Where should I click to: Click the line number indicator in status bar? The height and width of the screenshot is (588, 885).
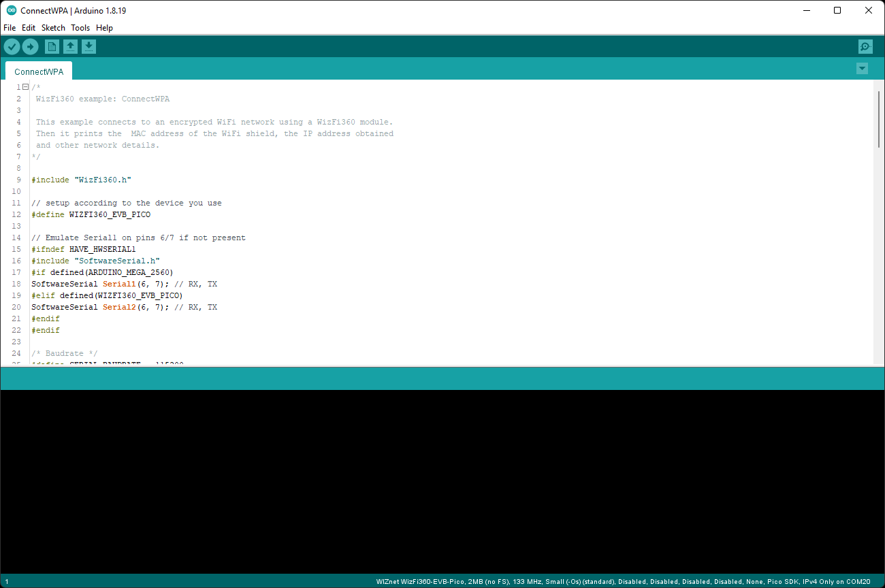point(6,582)
